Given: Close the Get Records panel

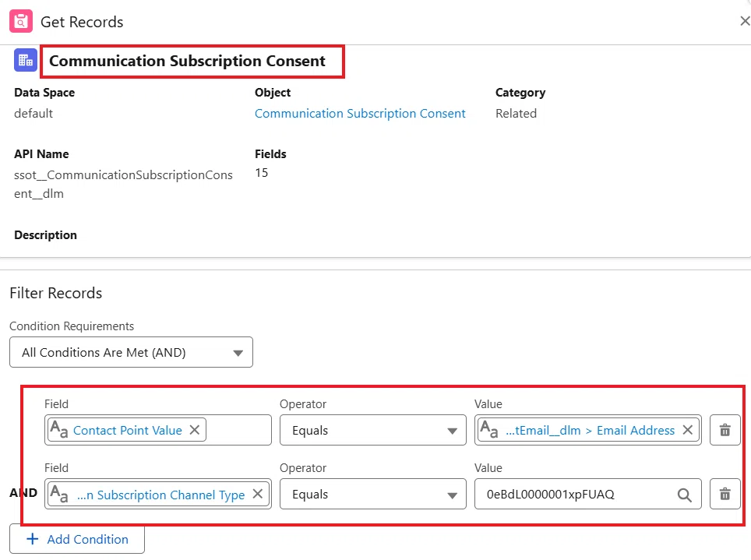Looking at the screenshot, I should [x=745, y=21].
